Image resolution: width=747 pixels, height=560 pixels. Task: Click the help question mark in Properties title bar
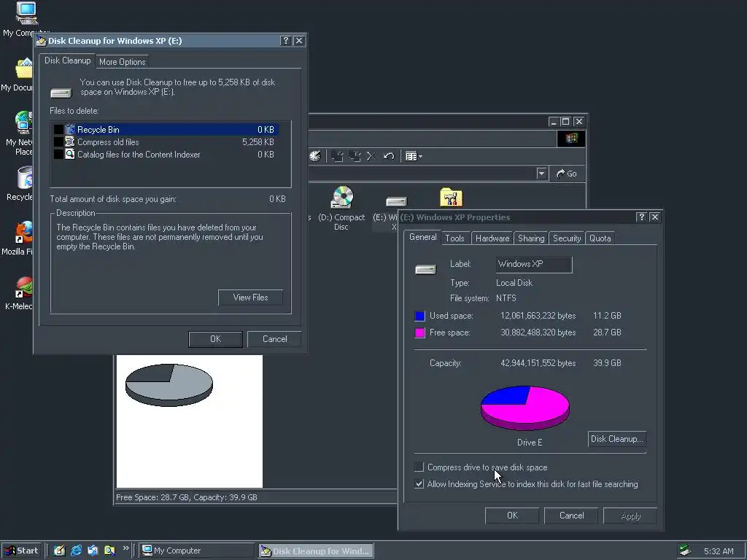coord(641,217)
